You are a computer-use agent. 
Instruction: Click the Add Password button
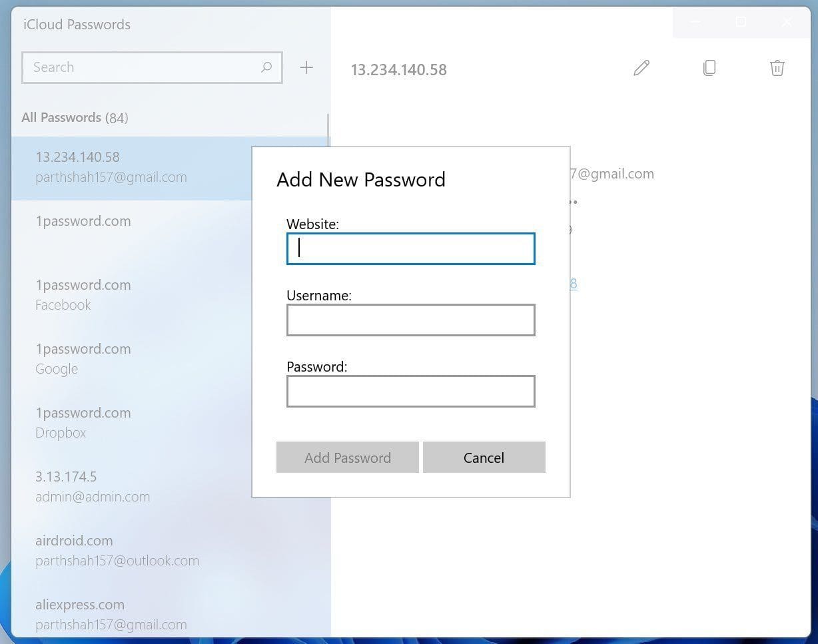[348, 458]
